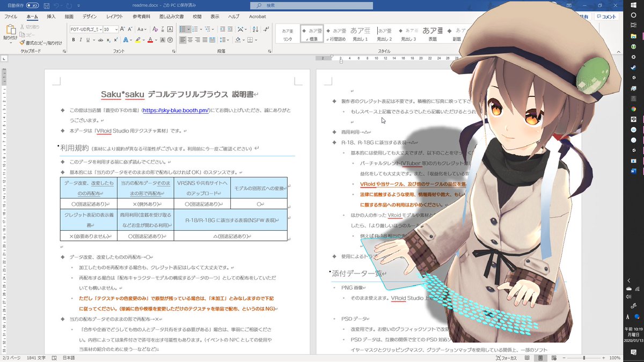The height and width of the screenshot is (362, 644).
Task: Apply subscript formatting
Action: (108, 40)
